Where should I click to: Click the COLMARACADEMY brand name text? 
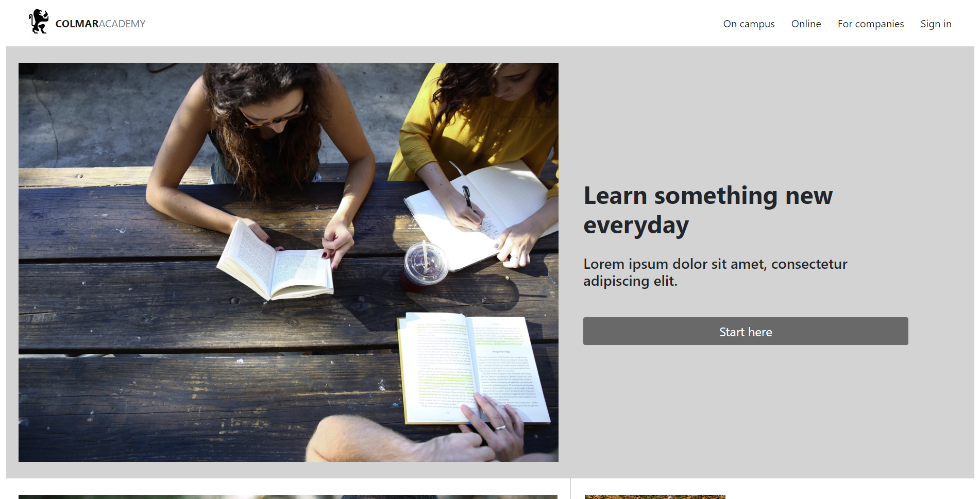pyautogui.click(x=100, y=24)
